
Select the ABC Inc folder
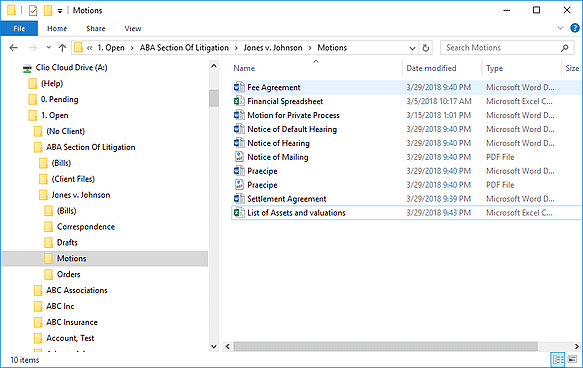[60, 306]
